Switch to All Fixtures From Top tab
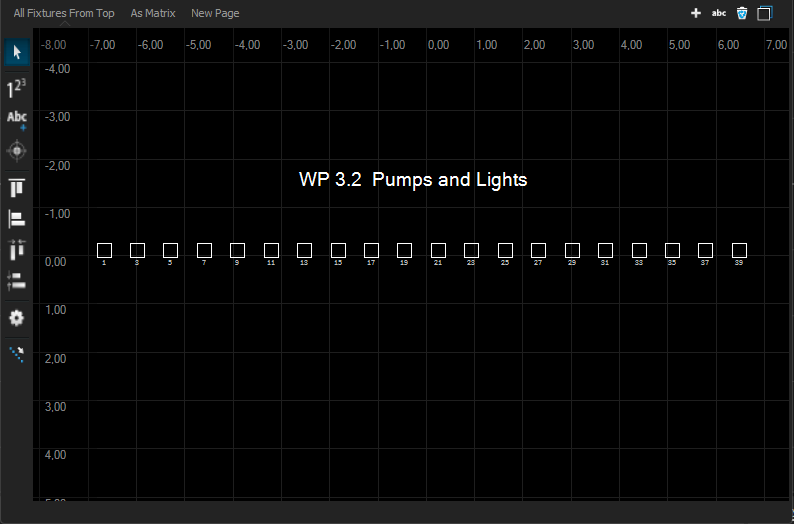Screen dimensions: 794x524 click(x=64, y=13)
